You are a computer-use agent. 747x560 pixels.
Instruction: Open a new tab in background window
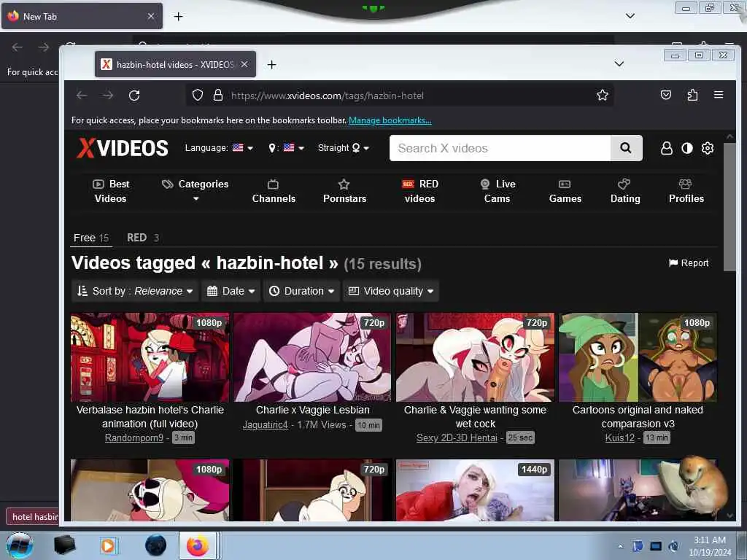click(x=178, y=17)
